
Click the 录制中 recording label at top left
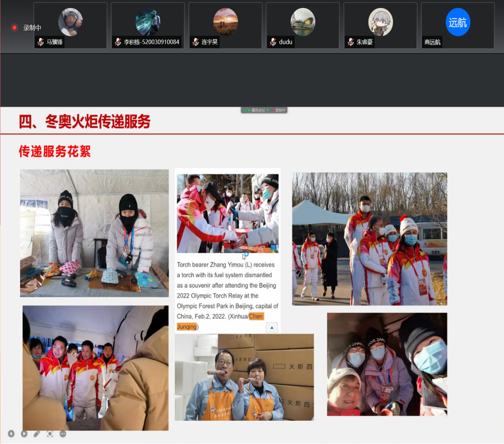(32, 28)
